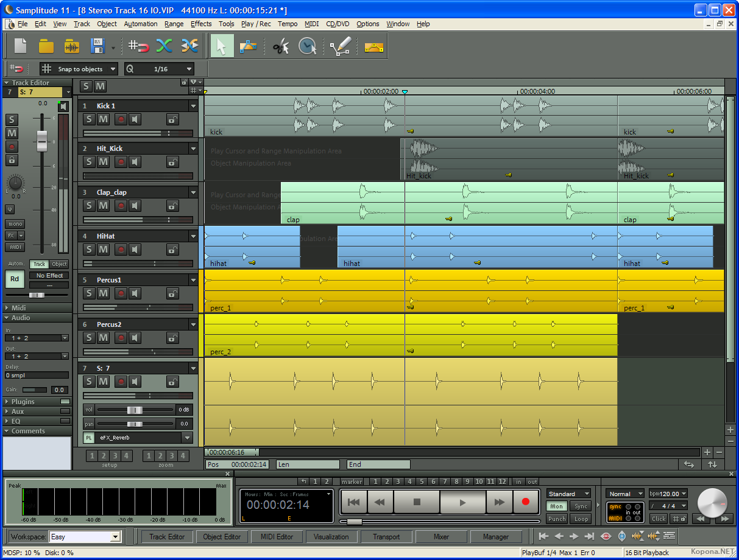Open the Workspace Easy dropdown
This screenshot has width=739, height=560.
point(115,537)
